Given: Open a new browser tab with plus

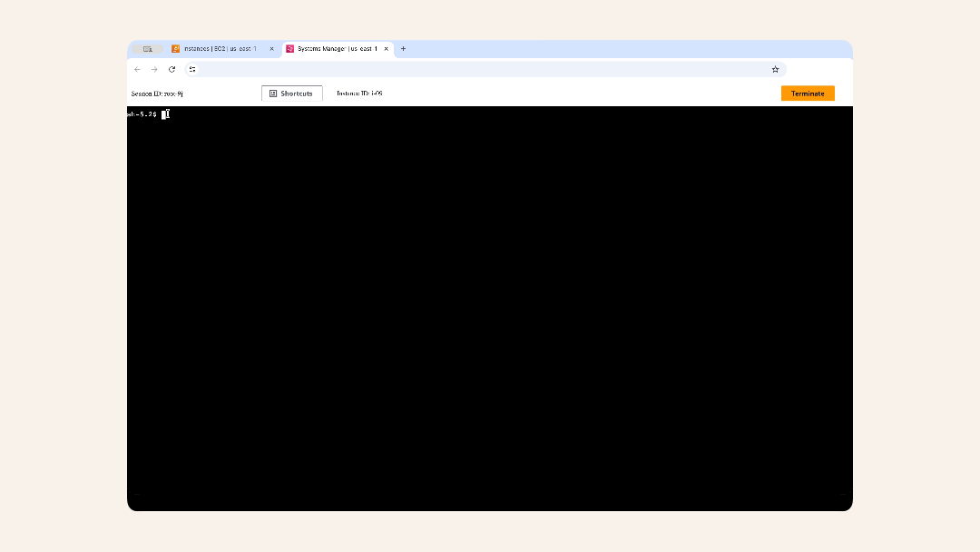Looking at the screenshot, I should pos(402,48).
